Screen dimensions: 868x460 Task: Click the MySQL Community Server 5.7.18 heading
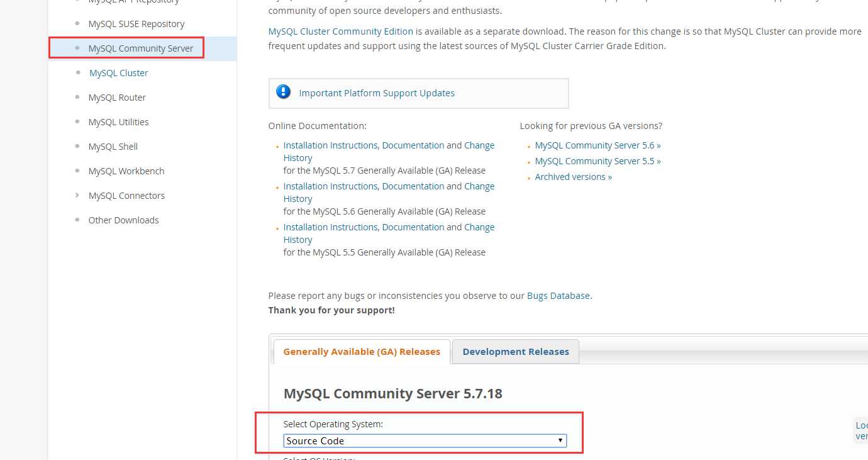coord(393,394)
